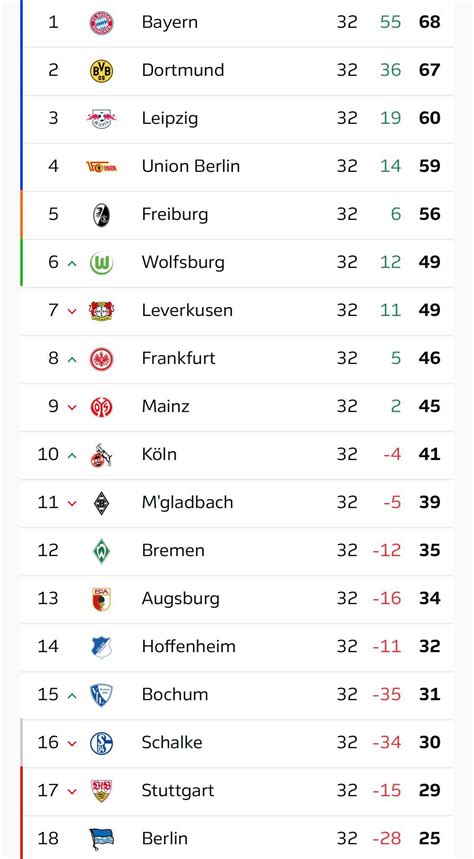Click the Wolfsburg green logo
This screenshot has height=859, width=474.
[x=101, y=263]
